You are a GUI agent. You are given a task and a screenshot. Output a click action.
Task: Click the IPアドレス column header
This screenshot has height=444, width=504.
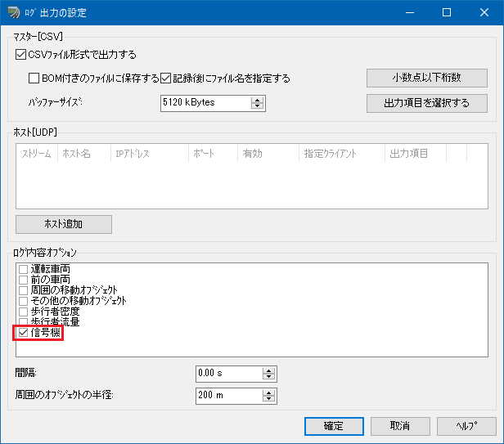click(150, 154)
